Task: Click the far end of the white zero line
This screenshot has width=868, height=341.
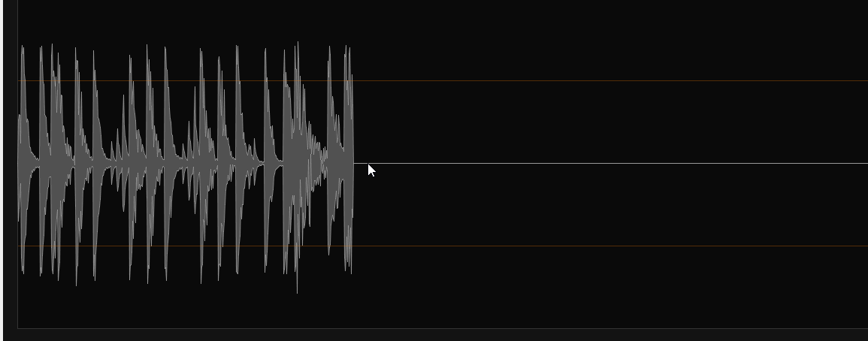Action: (x=863, y=163)
